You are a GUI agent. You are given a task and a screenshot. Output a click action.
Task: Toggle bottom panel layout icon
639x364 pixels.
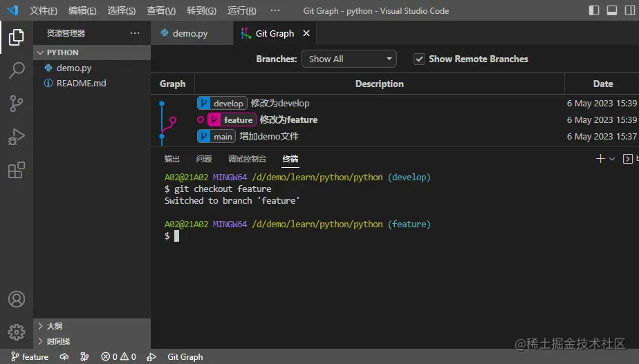click(612, 10)
